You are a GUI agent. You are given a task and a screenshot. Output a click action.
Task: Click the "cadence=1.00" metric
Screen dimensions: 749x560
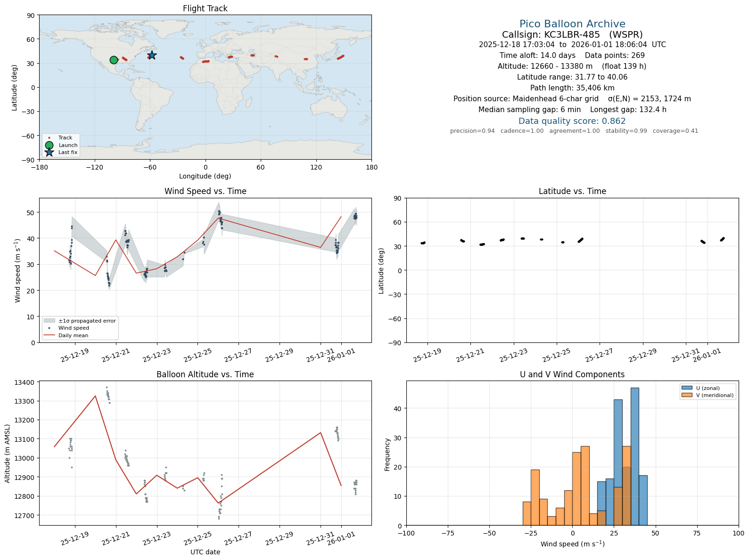[522, 131]
